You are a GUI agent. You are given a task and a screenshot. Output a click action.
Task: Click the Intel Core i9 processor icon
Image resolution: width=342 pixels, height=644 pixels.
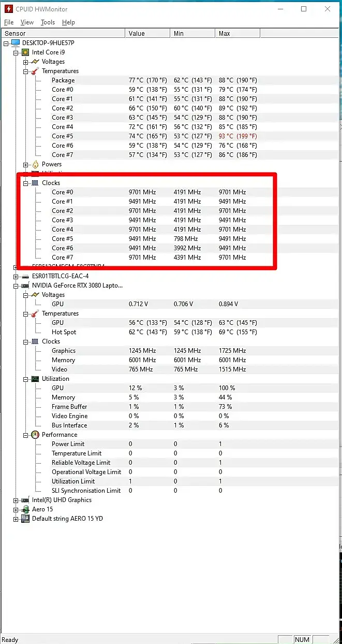(25, 52)
